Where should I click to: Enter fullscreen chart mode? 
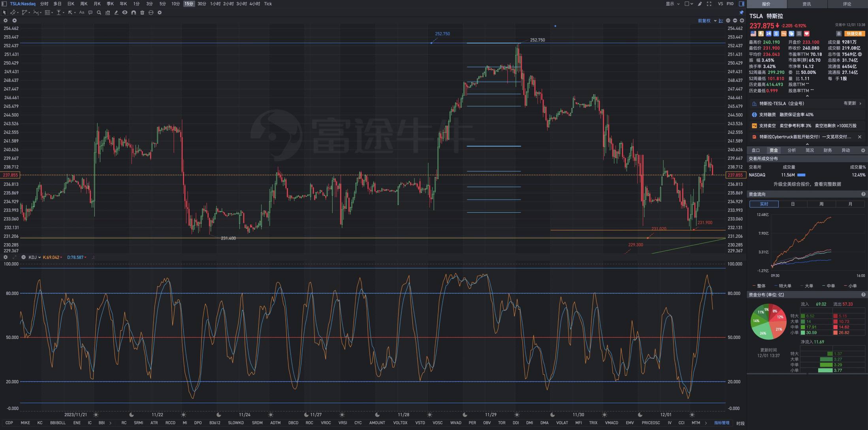[709, 4]
